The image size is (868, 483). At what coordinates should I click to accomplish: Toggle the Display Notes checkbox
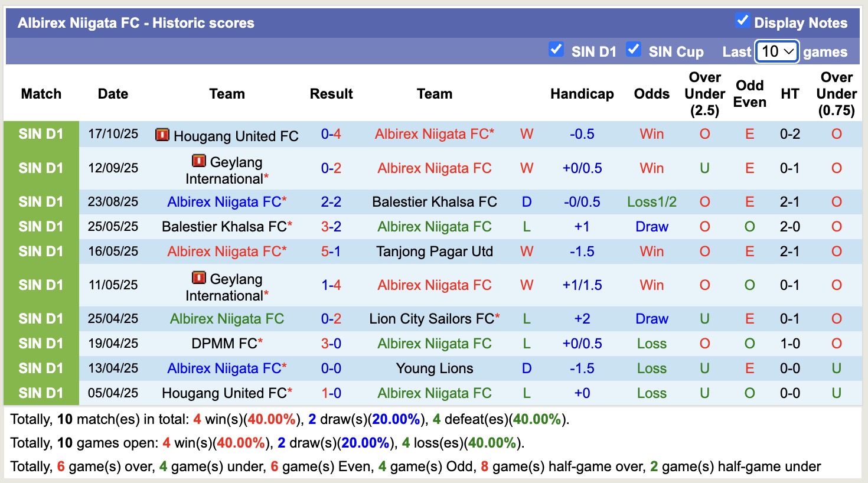click(742, 19)
